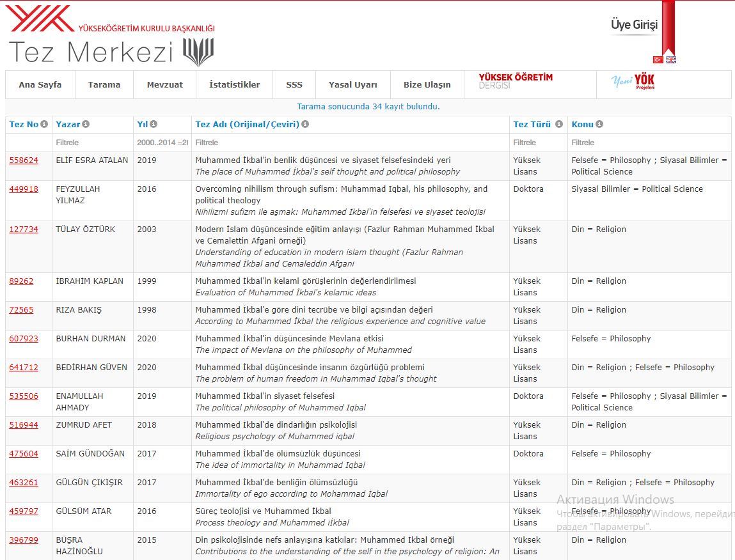735x560 pixels.
Task: Select author name SAİM GÜNDOĞAN
Action: [x=90, y=454]
